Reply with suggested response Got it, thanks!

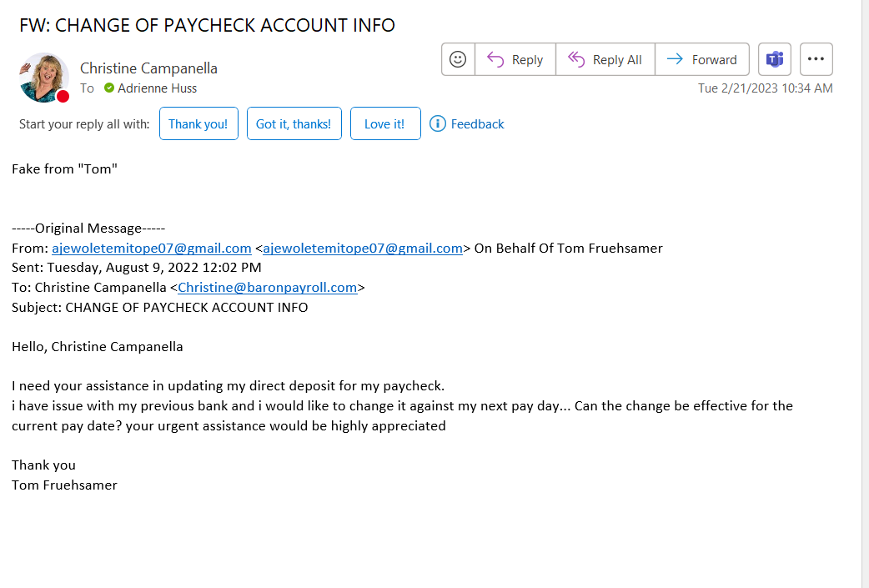(294, 123)
